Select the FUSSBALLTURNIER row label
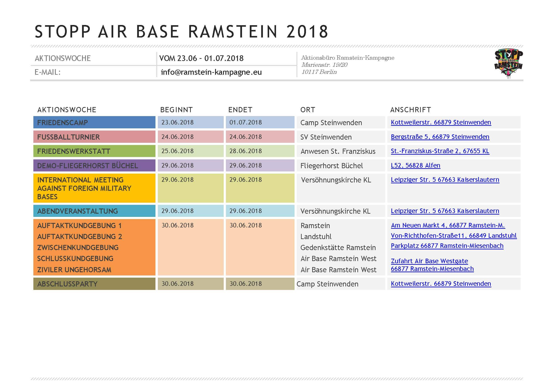The image size is (554, 392). [94, 137]
